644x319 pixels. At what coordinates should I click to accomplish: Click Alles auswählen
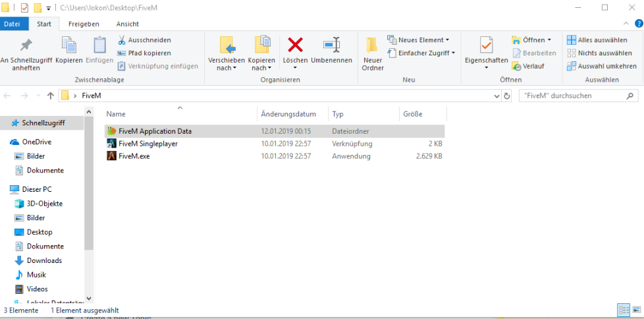(x=597, y=40)
